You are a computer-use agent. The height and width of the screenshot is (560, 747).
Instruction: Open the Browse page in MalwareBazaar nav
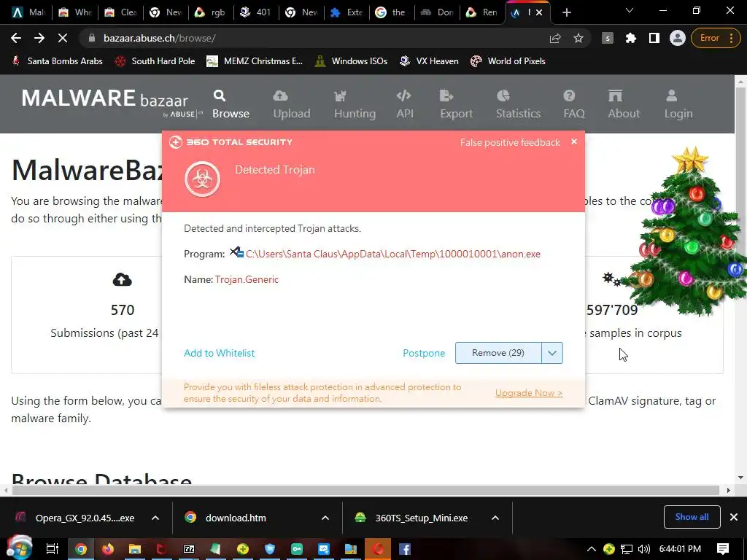(x=231, y=104)
